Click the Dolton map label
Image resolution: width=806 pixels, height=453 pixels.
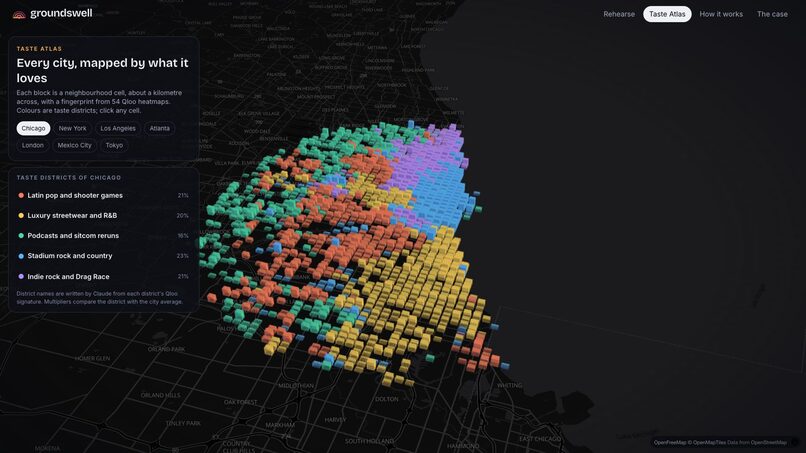[387, 399]
